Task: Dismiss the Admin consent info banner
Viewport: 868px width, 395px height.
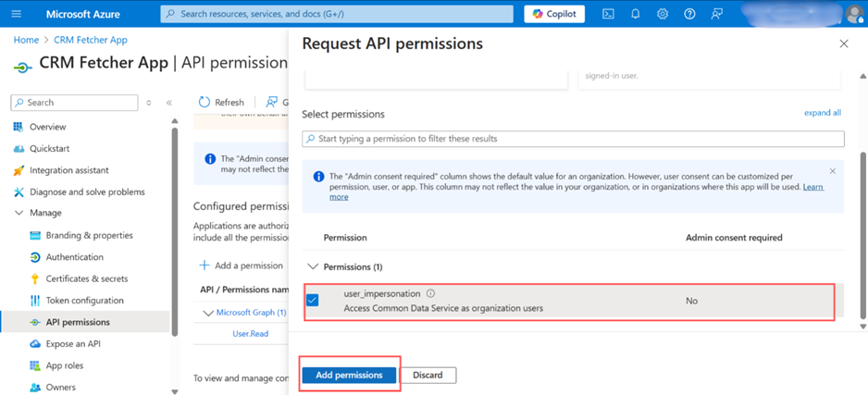Action: pyautogui.click(x=833, y=171)
